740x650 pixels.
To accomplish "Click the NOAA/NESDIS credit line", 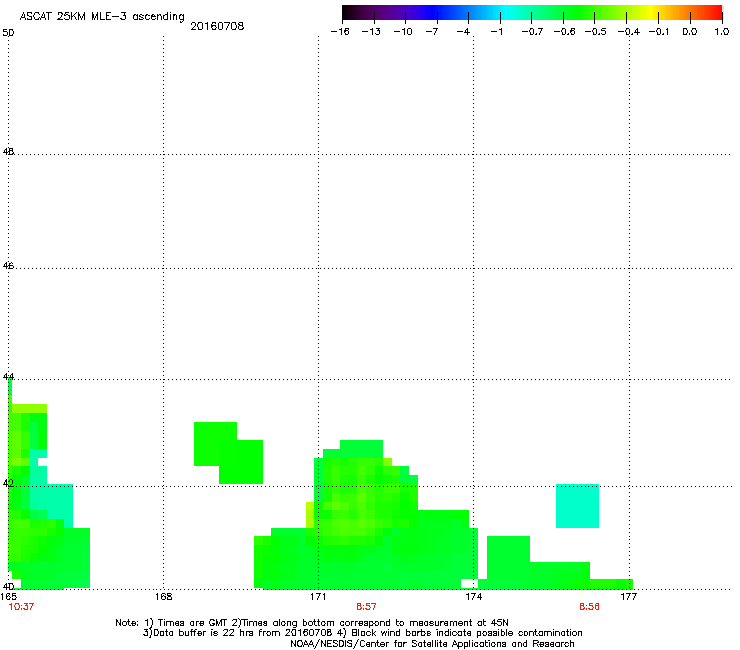I will tap(432, 644).
